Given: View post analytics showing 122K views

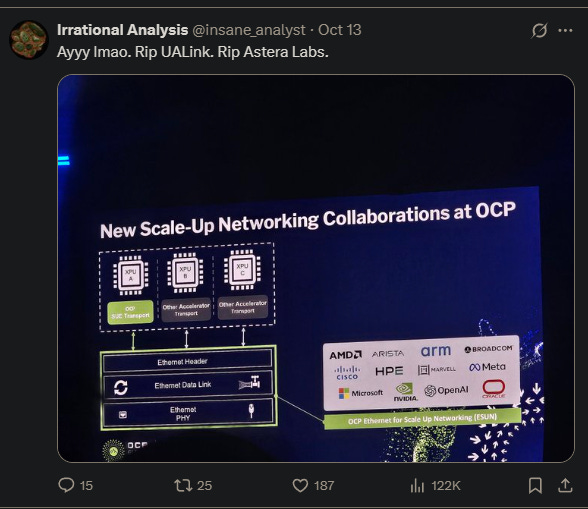Looking at the screenshot, I should pos(417,486).
